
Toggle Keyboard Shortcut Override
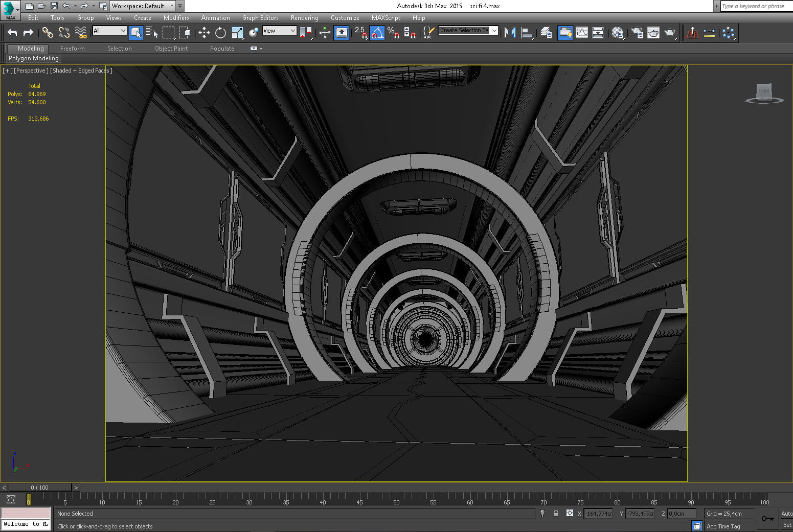(342, 33)
